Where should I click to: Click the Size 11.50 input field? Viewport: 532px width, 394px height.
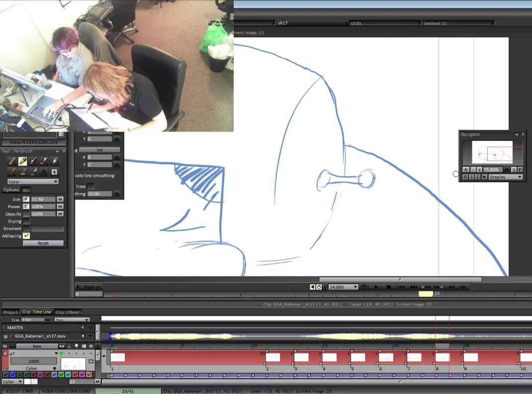[x=43, y=199]
